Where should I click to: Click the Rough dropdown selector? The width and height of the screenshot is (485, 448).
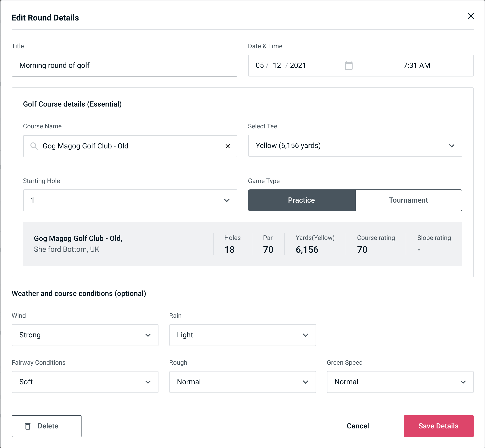point(242,382)
